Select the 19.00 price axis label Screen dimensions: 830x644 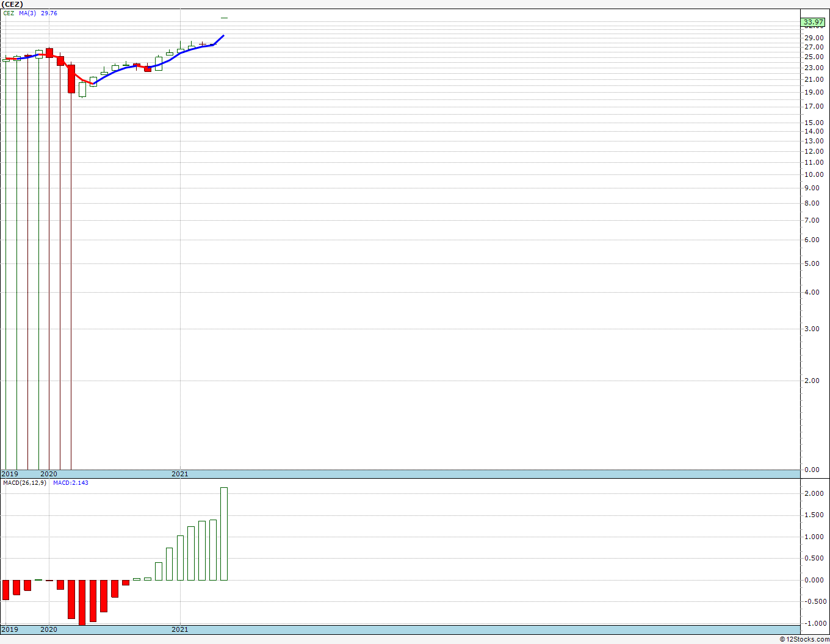pyautogui.click(x=814, y=93)
